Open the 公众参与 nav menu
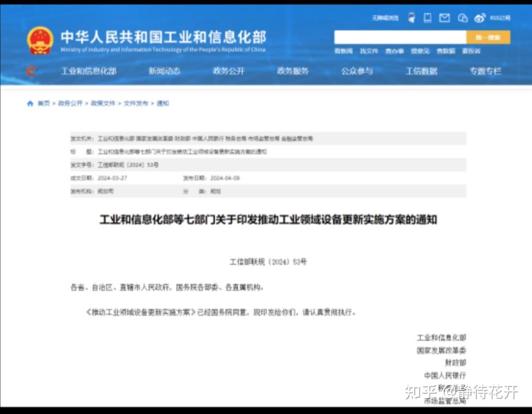Image resolution: width=532 pixels, height=414 pixels. click(357, 71)
